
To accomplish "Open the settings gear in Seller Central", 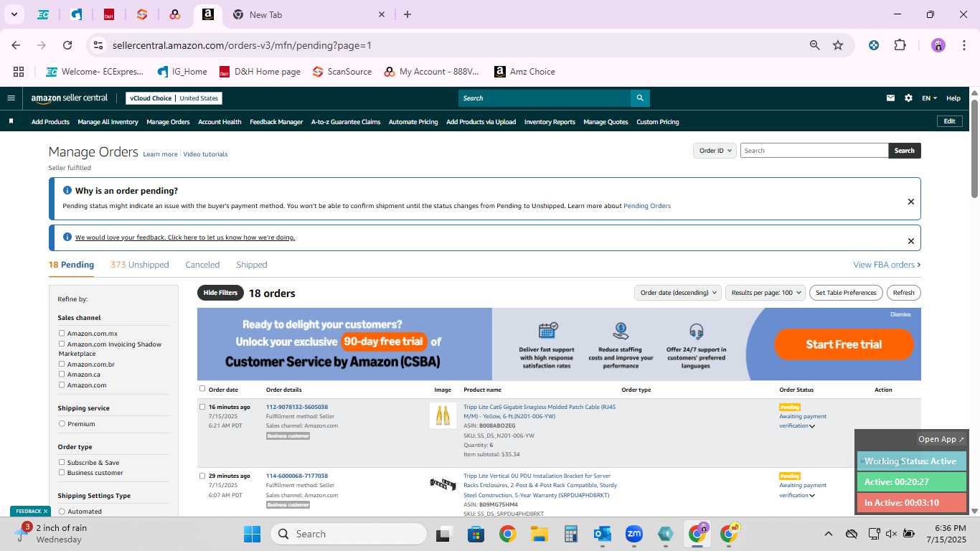I will click(908, 98).
